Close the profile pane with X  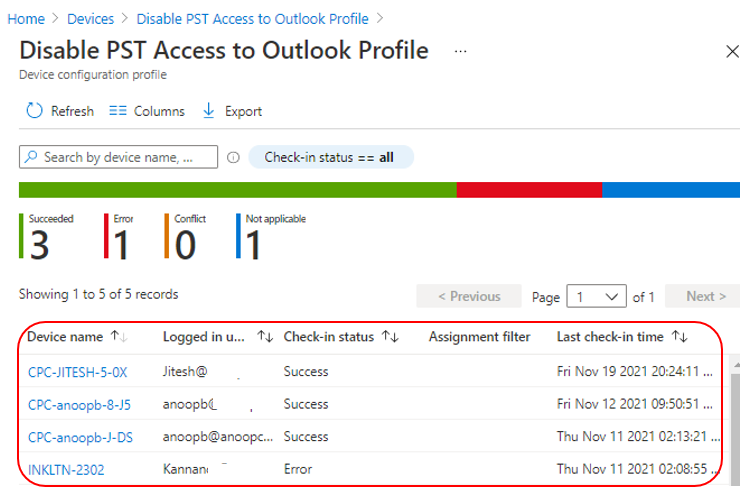pos(732,51)
